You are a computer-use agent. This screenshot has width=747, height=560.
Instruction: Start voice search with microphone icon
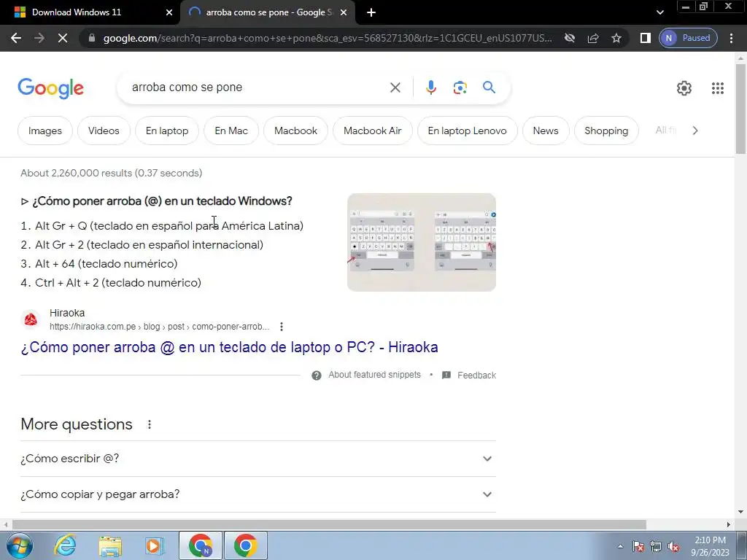click(x=430, y=87)
